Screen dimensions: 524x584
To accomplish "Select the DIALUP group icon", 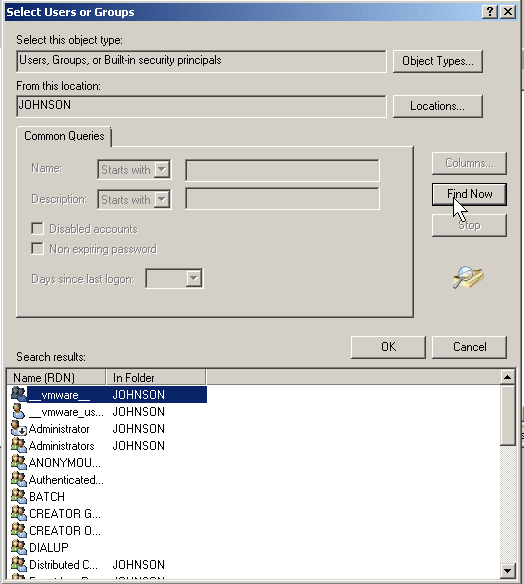I will coord(19,547).
